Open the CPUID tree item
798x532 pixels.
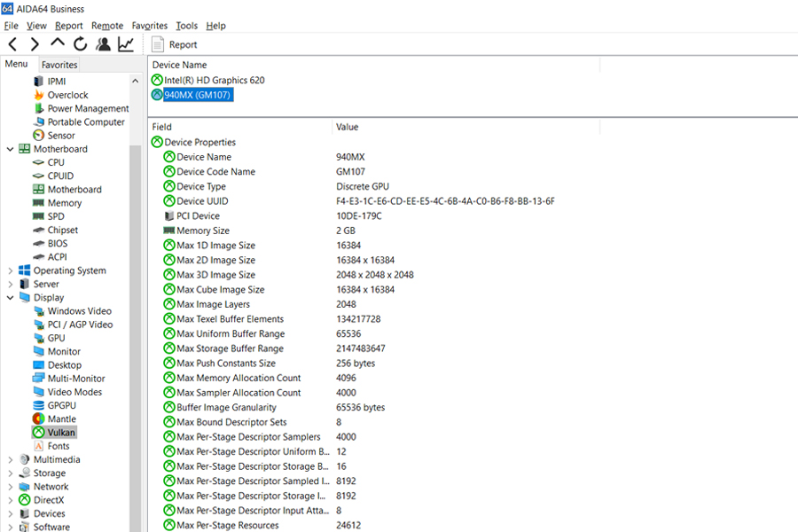point(60,176)
